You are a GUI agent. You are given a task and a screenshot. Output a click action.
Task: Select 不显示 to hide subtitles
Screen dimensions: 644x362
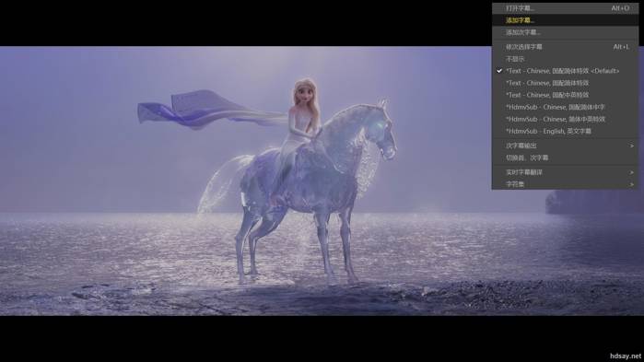pos(565,59)
